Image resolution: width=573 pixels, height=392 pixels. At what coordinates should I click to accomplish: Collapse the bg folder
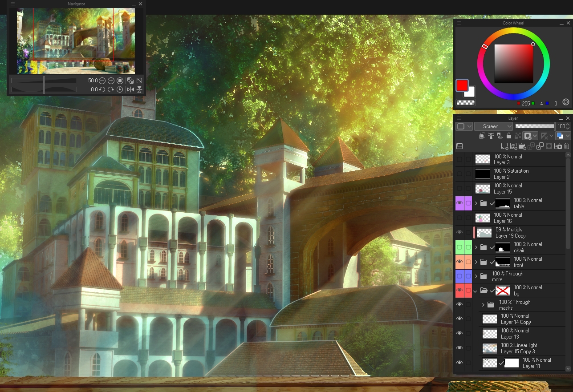point(475,291)
